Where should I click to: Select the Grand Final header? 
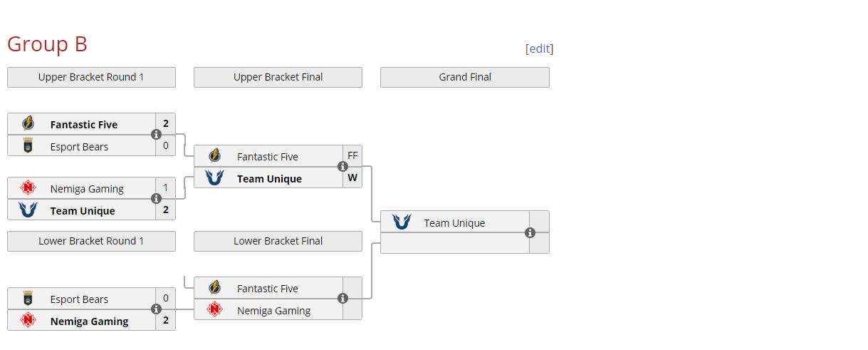pos(464,77)
